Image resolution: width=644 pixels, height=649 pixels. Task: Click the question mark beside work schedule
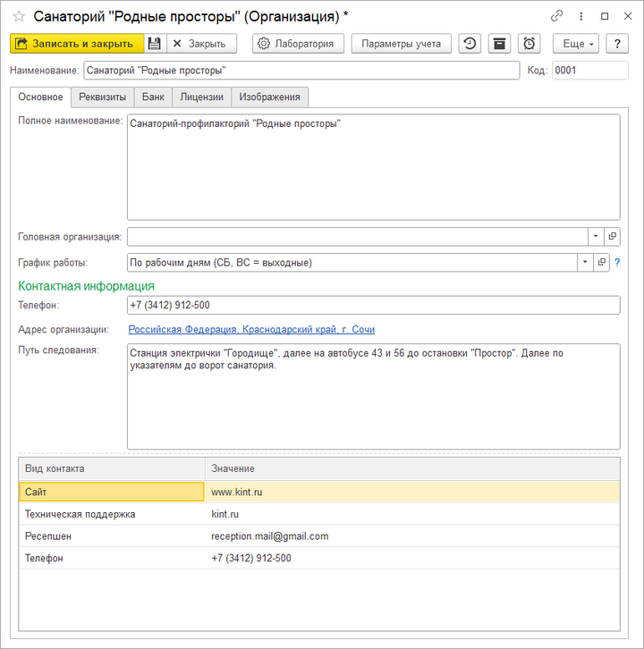(x=617, y=262)
